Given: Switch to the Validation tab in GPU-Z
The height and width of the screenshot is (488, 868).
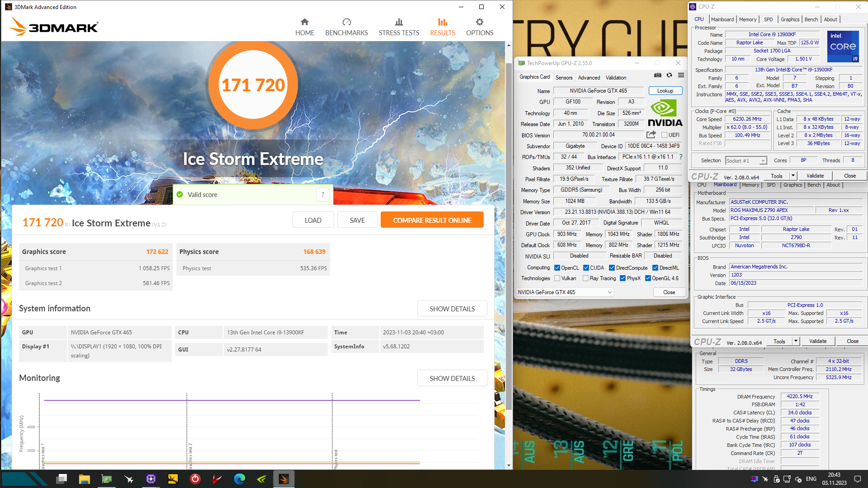Looking at the screenshot, I should (616, 78).
